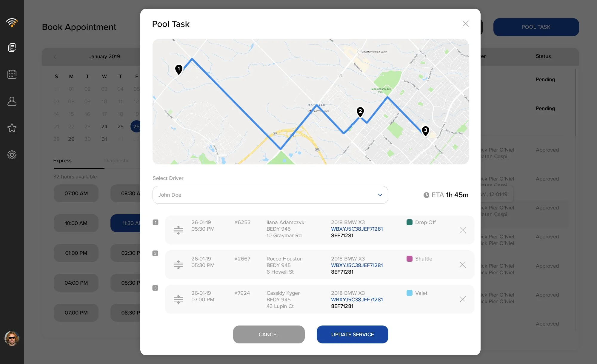This screenshot has width=597, height=364.
Task: Click the user avatar photo
Action: point(12,338)
